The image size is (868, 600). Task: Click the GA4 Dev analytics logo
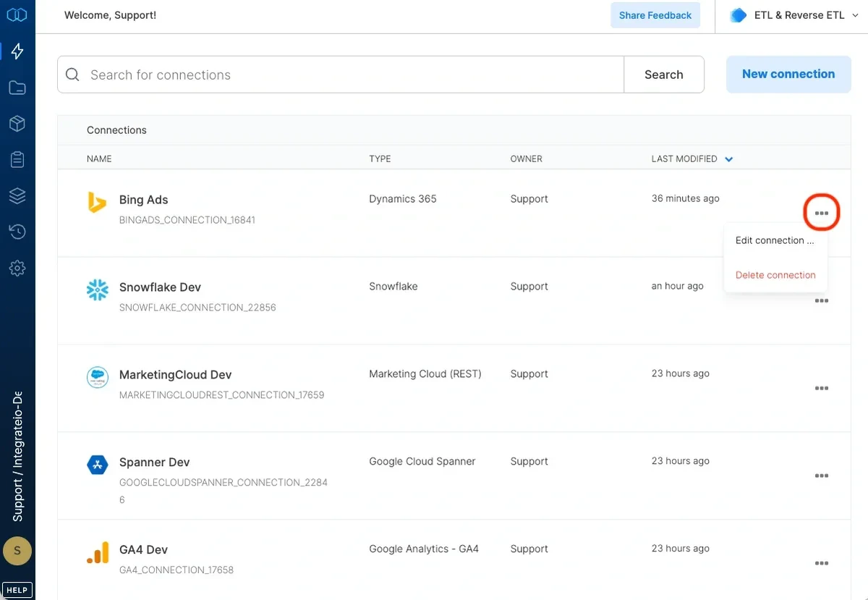(x=97, y=553)
